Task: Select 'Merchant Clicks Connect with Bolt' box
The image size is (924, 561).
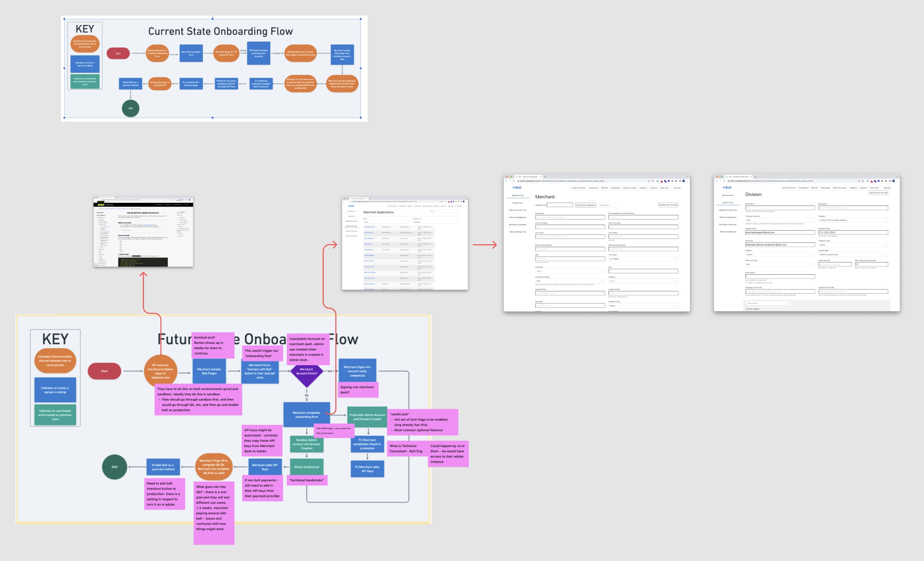Action: pos(260,371)
